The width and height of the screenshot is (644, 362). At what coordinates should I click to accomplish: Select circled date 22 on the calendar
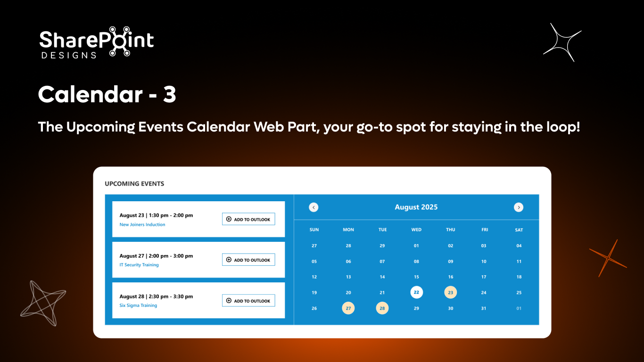(x=416, y=292)
